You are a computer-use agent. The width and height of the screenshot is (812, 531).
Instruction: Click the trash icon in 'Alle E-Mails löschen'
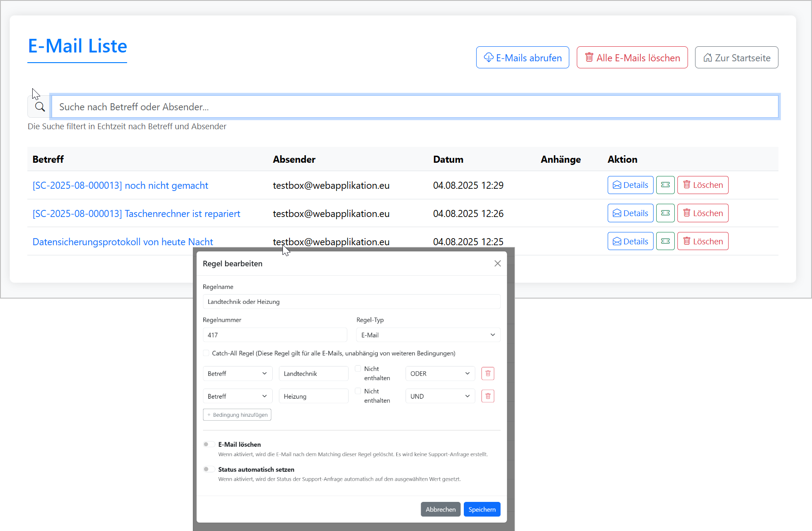[x=589, y=57]
